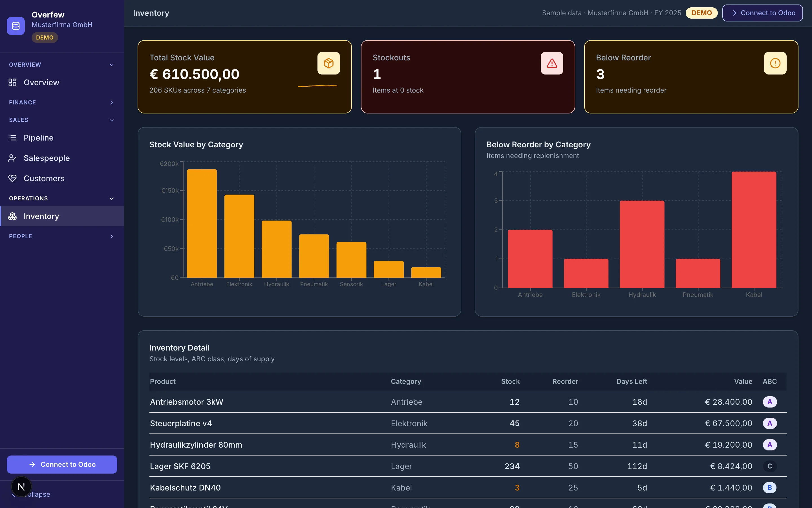The image size is (812, 508).
Task: Click the Below Reorder card title
Action: click(623, 58)
